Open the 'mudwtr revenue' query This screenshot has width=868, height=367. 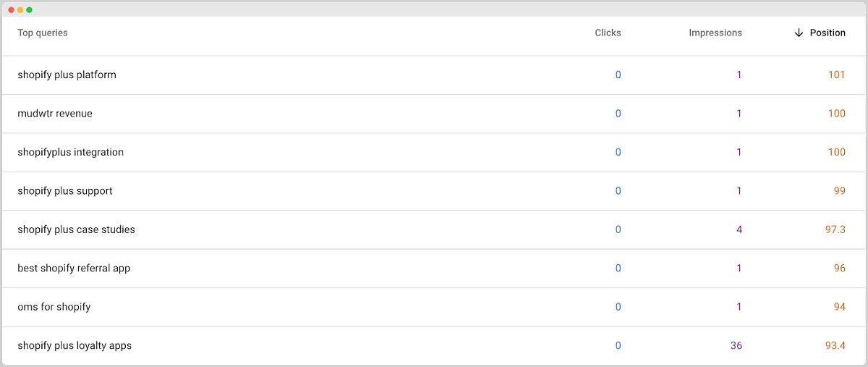(x=55, y=114)
